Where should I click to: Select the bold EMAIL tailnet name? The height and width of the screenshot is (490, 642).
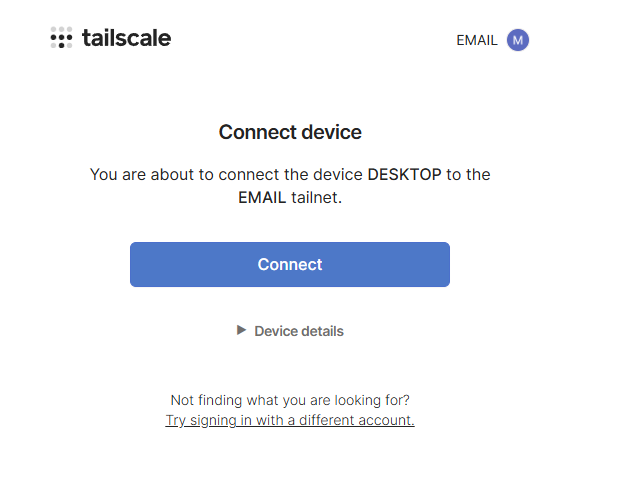263,198
